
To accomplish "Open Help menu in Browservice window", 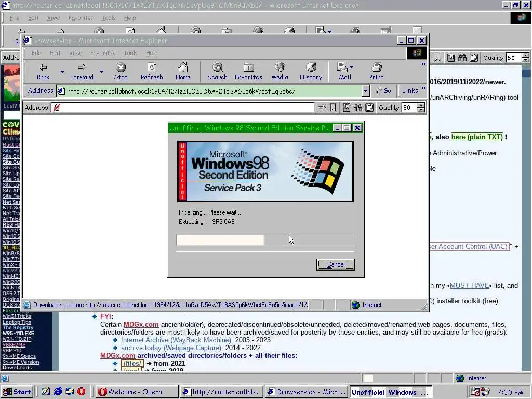I will [152, 53].
